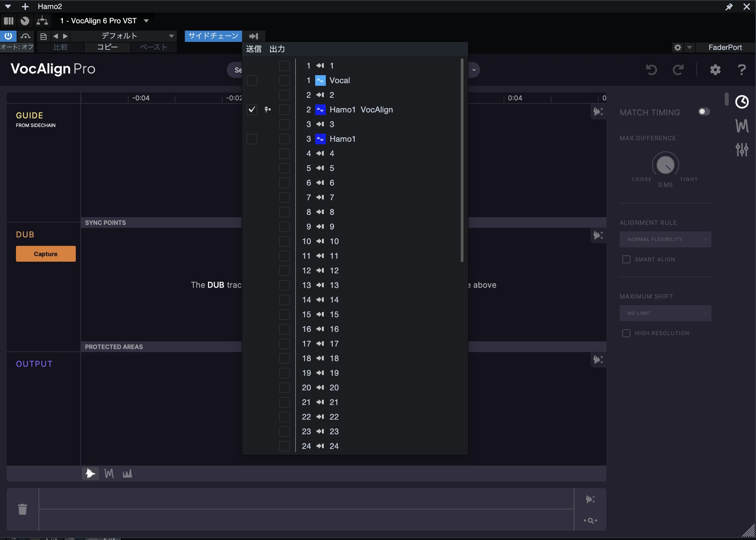Check output box for input 5
The height and width of the screenshot is (540, 756).
tap(285, 168)
